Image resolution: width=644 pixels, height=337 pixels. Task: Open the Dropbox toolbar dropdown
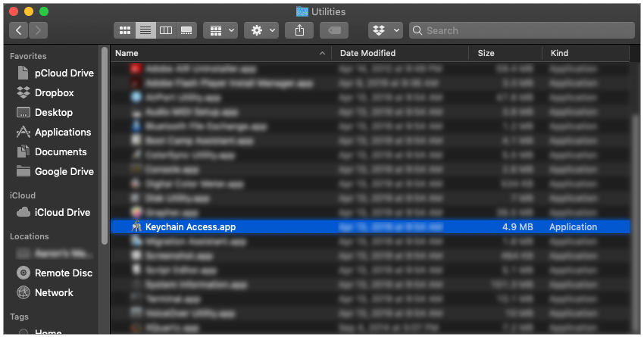point(386,30)
